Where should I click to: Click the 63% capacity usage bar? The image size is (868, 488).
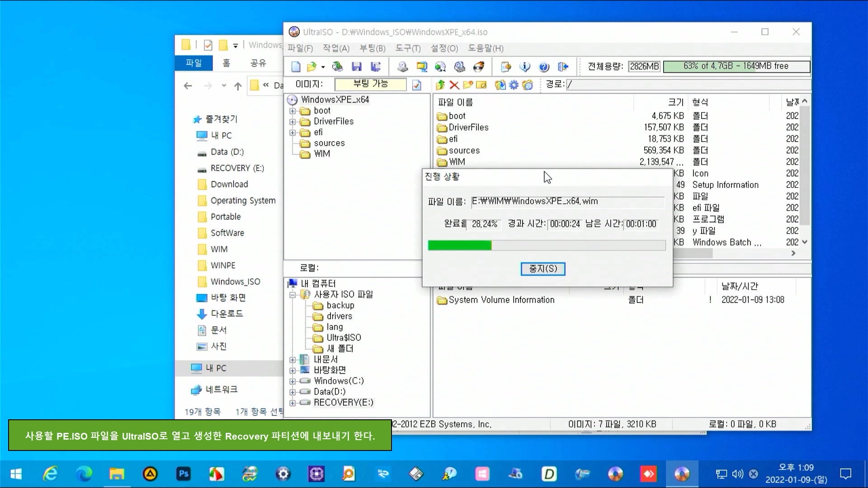pyautogui.click(x=736, y=66)
